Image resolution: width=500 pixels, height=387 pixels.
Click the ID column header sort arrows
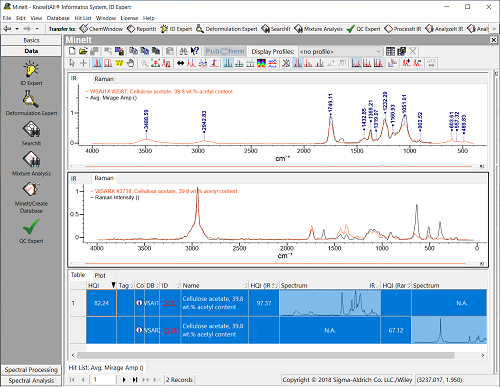(x=178, y=285)
